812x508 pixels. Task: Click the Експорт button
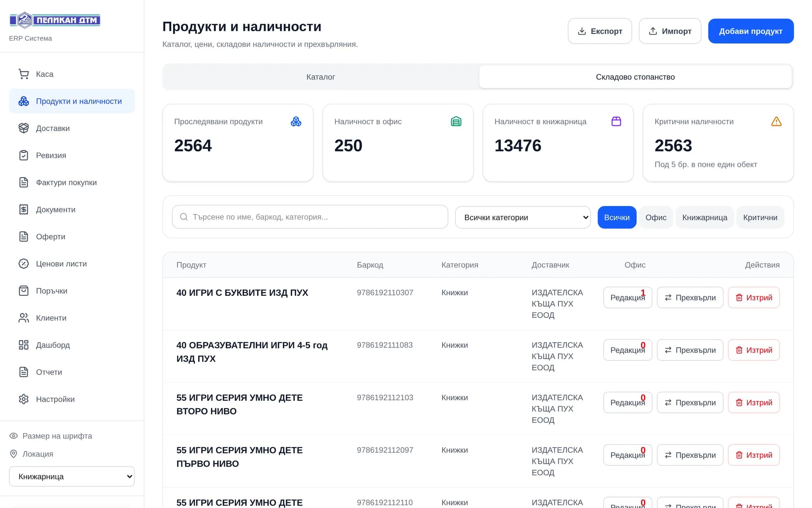pos(600,31)
